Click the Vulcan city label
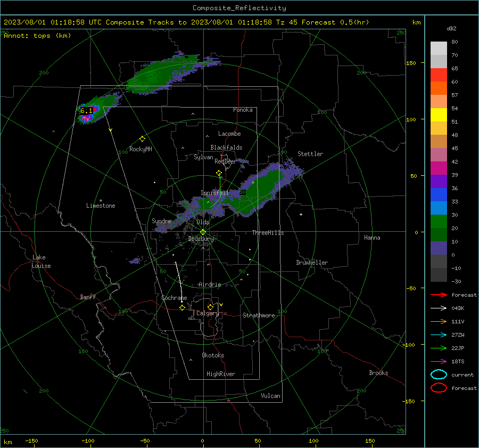This screenshot has height=448, width=479. point(270,396)
